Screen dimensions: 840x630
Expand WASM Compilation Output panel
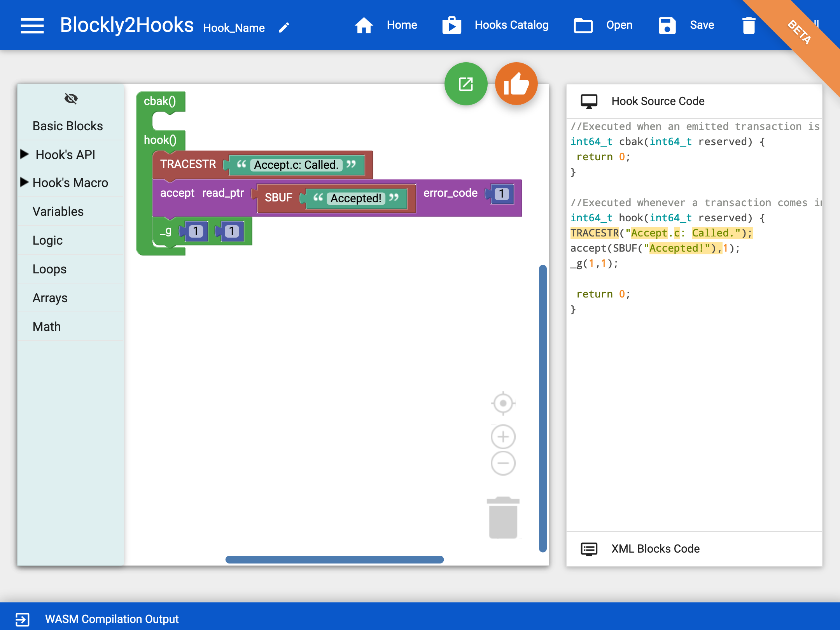click(112, 619)
